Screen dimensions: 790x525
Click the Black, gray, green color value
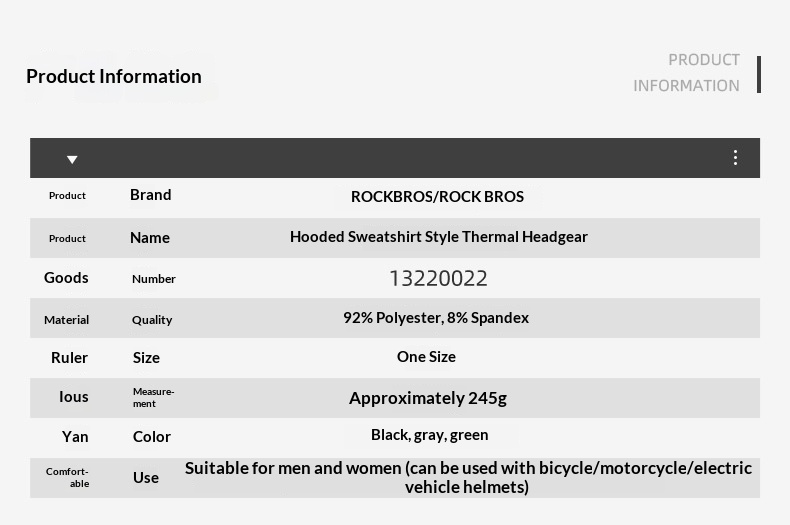[429, 435]
